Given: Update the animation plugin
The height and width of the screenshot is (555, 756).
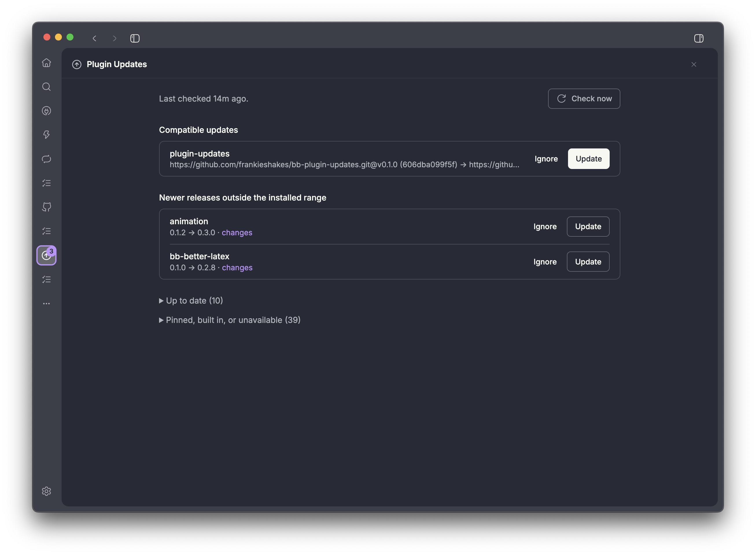Looking at the screenshot, I should [x=588, y=227].
